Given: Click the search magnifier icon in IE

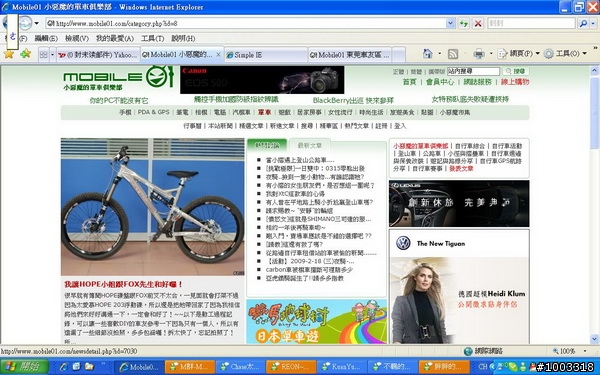Looking at the screenshot, I should pos(583,23).
